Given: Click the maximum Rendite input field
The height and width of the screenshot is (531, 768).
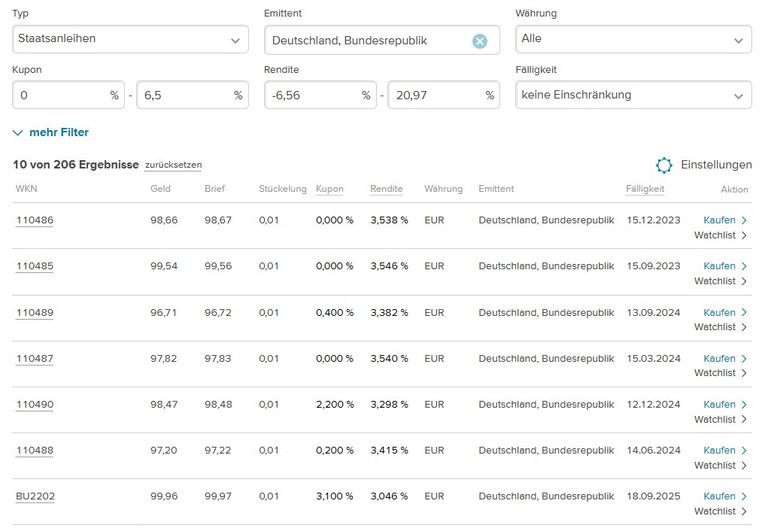Looking at the screenshot, I should [x=435, y=96].
